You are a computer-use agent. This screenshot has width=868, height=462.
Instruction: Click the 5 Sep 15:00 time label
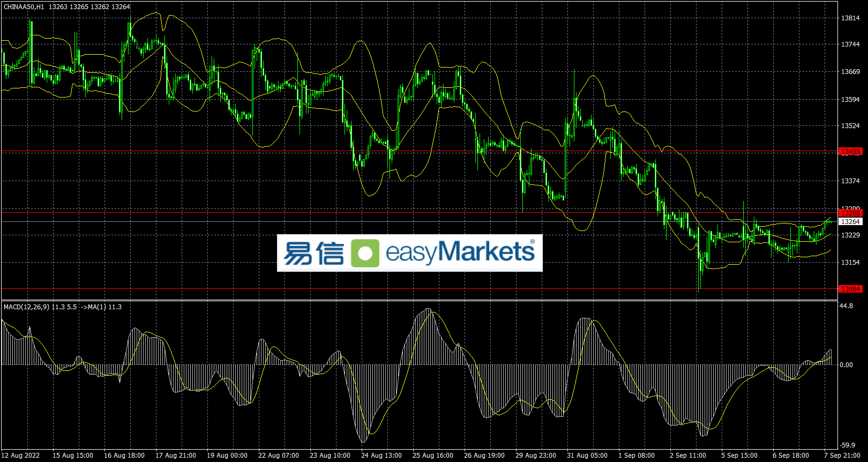coord(739,456)
